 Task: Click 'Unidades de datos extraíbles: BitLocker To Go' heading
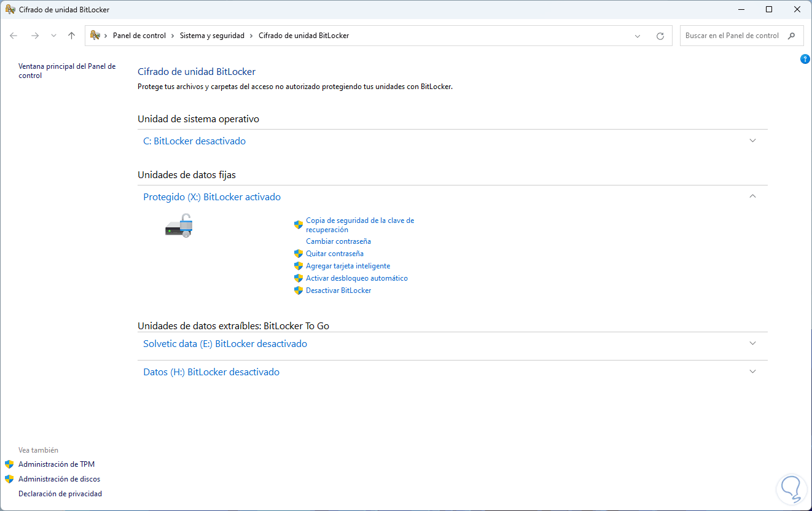[x=233, y=326]
